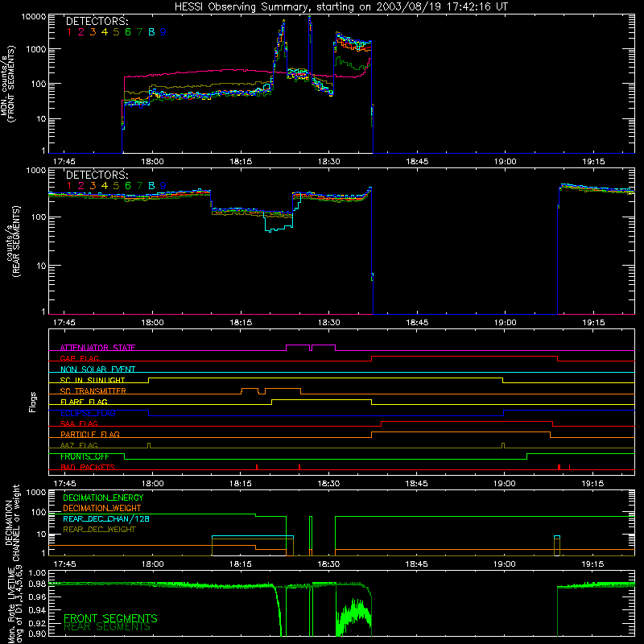Select DETECTORS: label in front segments panel

tap(97, 22)
